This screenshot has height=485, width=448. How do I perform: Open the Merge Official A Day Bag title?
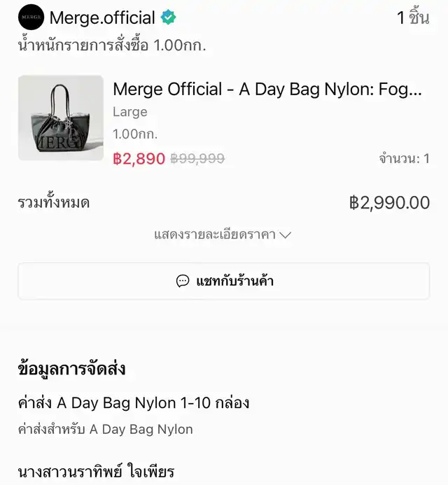267,89
